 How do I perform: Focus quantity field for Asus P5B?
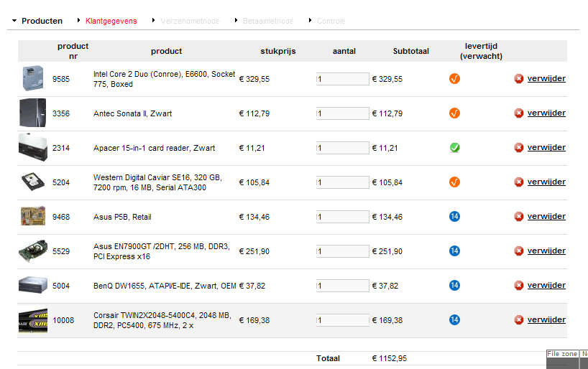click(343, 217)
